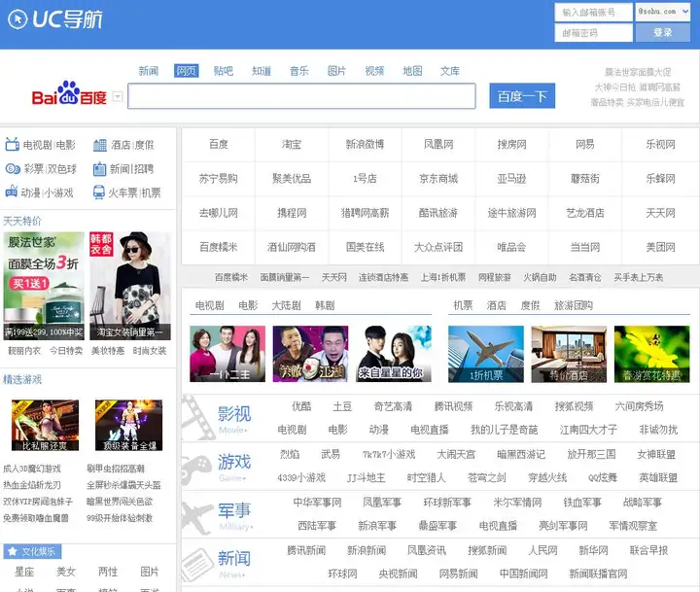This screenshot has width=700, height=592.
Task: Click the star icon in 文化娱乐 header
Action: coord(12,551)
